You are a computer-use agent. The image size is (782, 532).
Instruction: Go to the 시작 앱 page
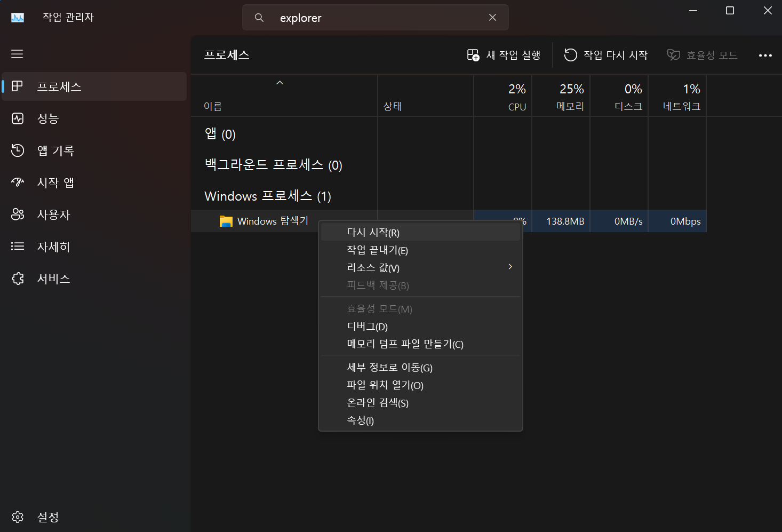pos(94,182)
